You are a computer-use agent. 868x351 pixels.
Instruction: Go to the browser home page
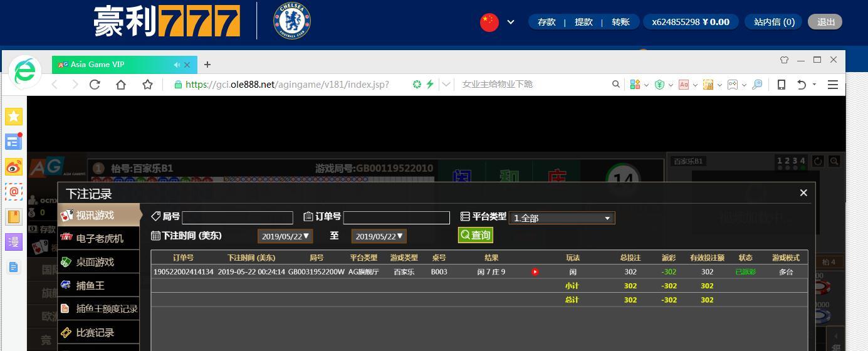[121, 84]
